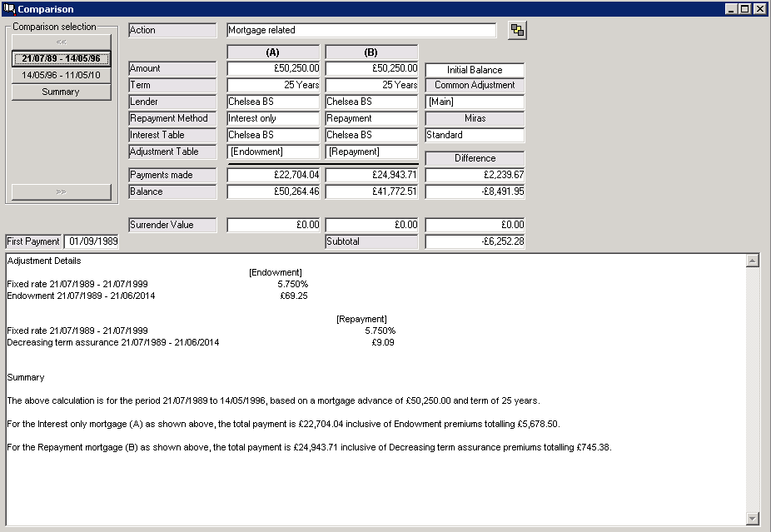Click the Initial Balance field
This screenshot has width=771, height=532.
(x=475, y=70)
